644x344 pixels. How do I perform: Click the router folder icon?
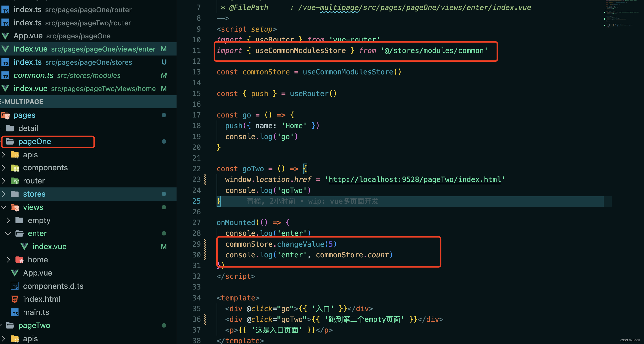coord(15,181)
